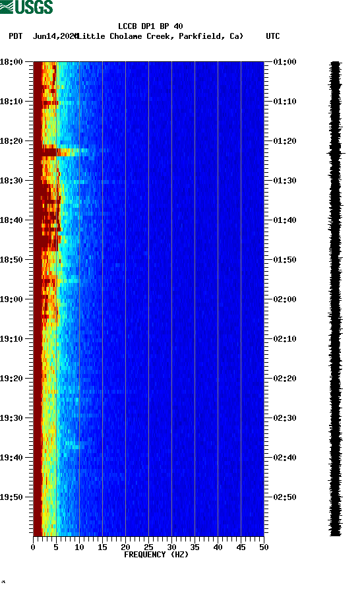This screenshot has height=589, width=364.
Task: Click the 18:10 PDT time label
Action: point(11,102)
